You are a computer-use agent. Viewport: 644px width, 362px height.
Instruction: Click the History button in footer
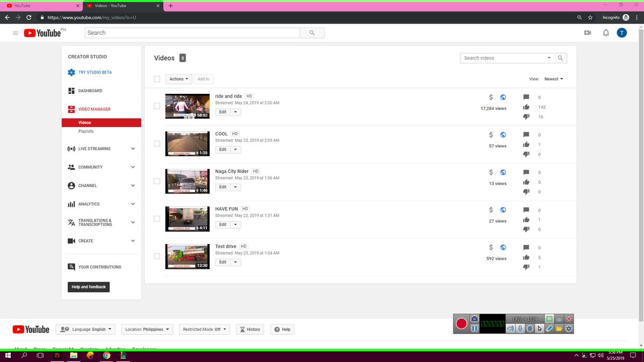pyautogui.click(x=250, y=329)
